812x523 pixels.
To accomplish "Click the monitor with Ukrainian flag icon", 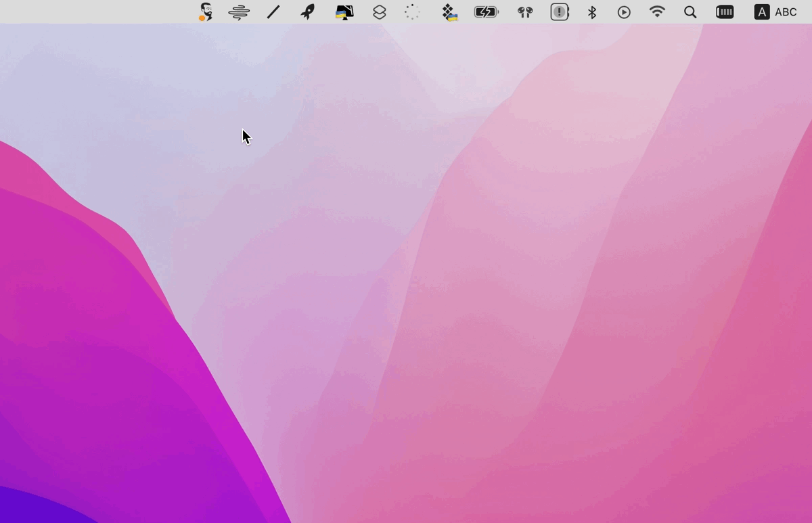I will [x=344, y=12].
